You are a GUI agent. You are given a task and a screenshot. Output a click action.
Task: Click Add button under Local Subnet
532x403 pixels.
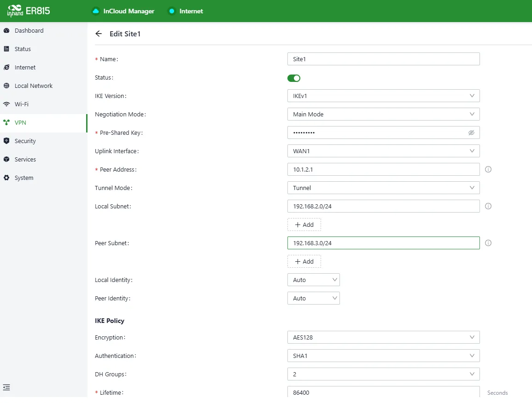point(304,225)
